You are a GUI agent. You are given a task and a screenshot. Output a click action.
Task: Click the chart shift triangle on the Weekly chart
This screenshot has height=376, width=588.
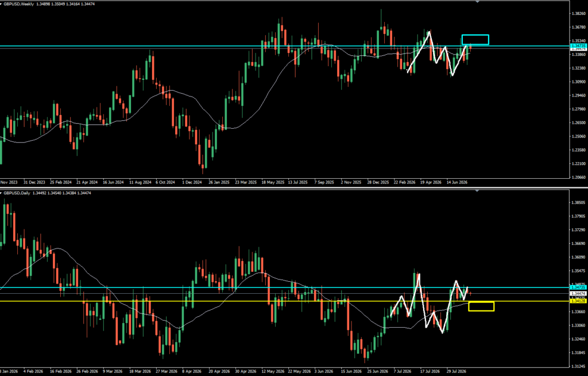click(x=477, y=2)
